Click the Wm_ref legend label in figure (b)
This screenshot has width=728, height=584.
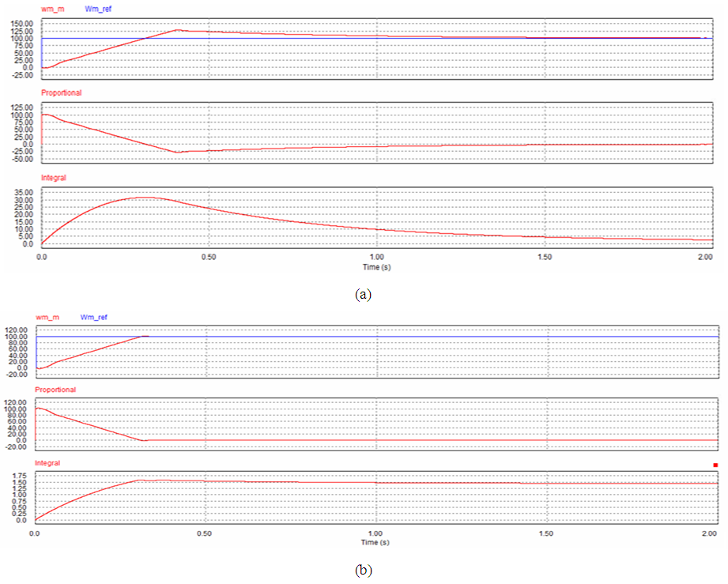(x=94, y=317)
